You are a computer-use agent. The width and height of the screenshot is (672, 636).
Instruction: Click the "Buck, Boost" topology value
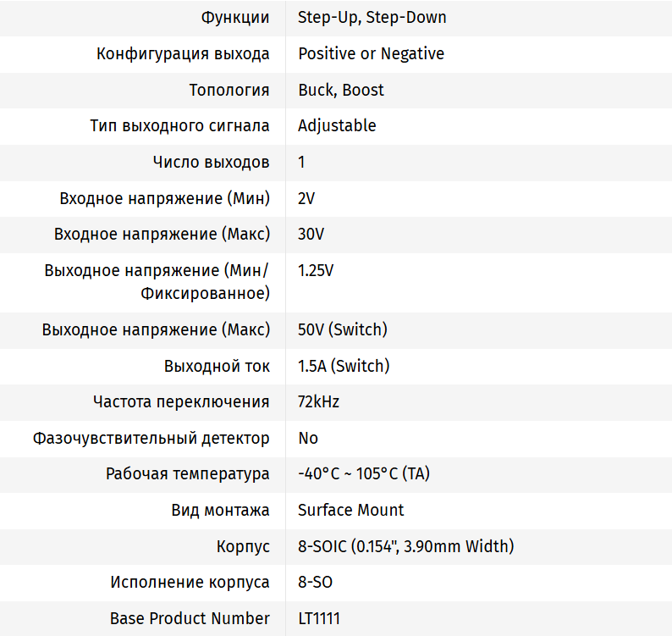tap(340, 90)
